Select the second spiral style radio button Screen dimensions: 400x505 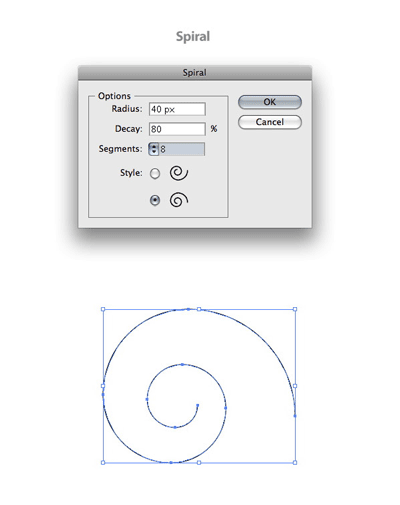155,200
